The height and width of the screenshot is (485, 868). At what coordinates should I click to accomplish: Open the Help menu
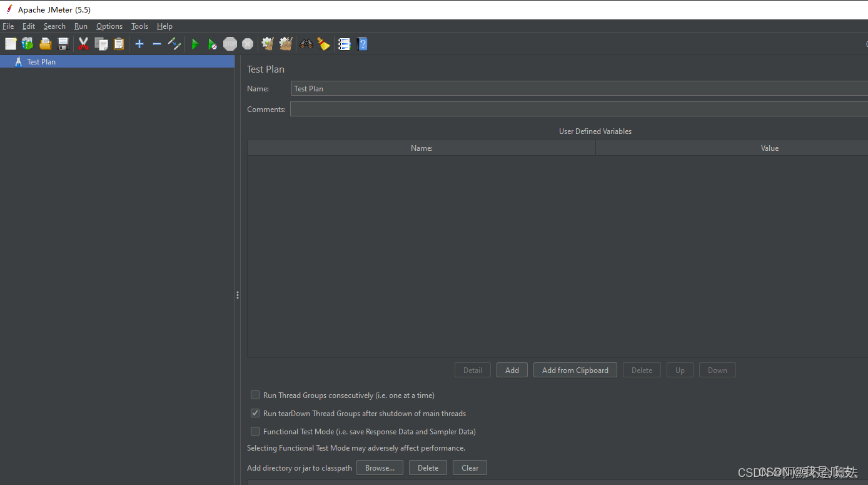[x=164, y=26]
